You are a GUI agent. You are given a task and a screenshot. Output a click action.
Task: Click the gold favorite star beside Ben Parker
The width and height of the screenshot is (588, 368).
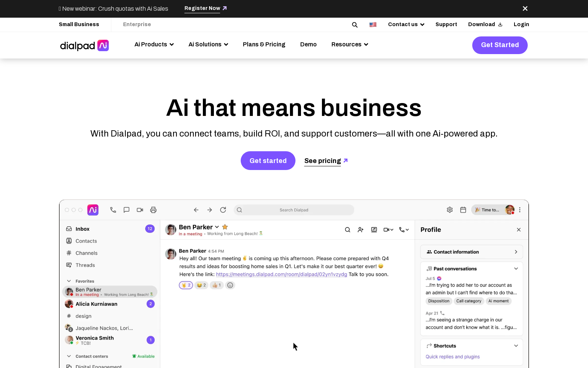(x=225, y=227)
